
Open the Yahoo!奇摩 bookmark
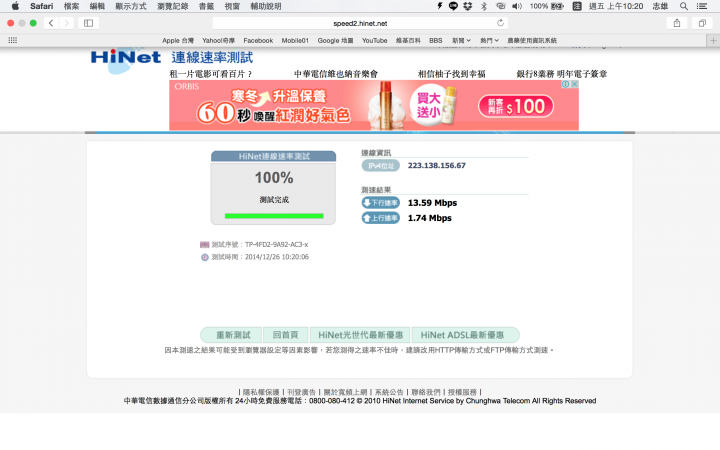point(219,40)
